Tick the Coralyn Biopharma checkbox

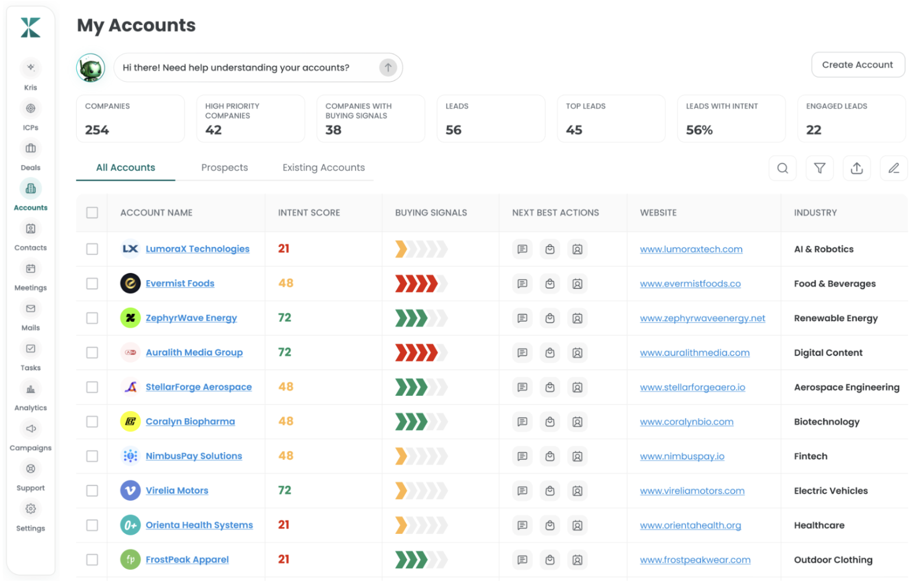92,422
